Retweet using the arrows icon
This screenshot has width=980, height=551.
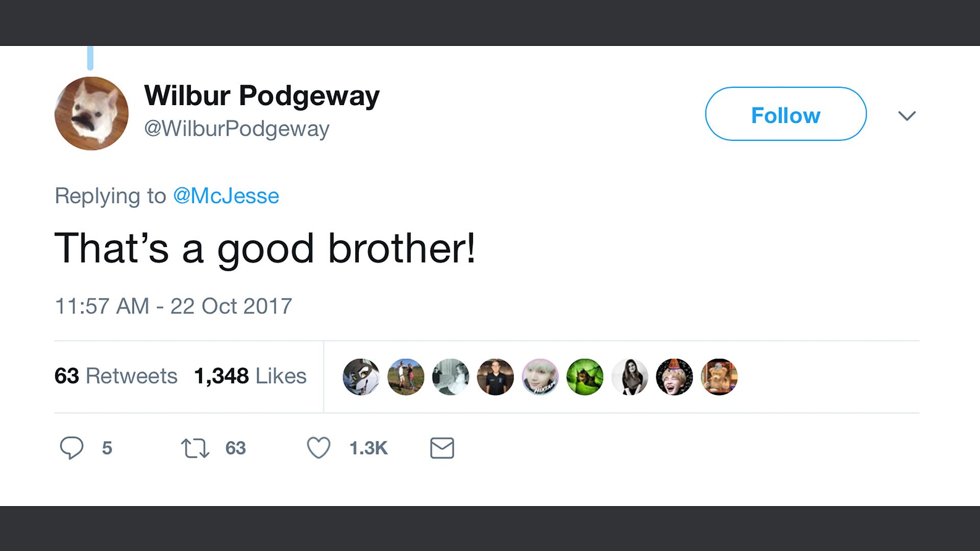195,448
